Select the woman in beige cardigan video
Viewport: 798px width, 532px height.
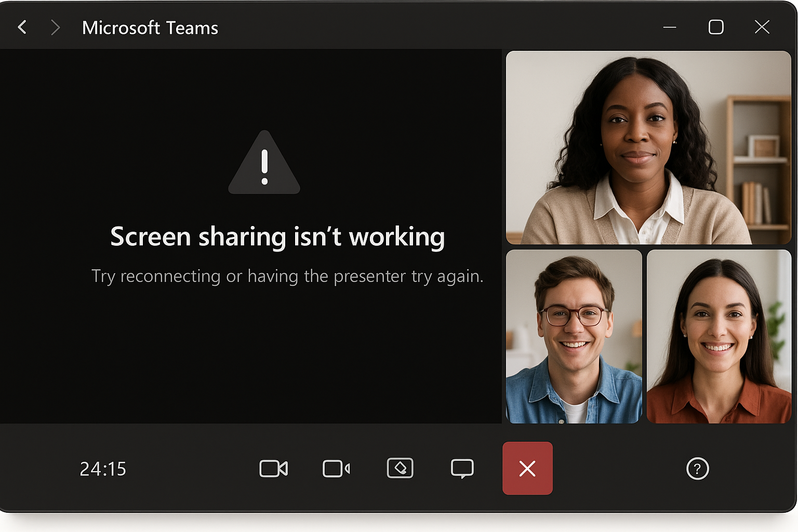point(648,148)
